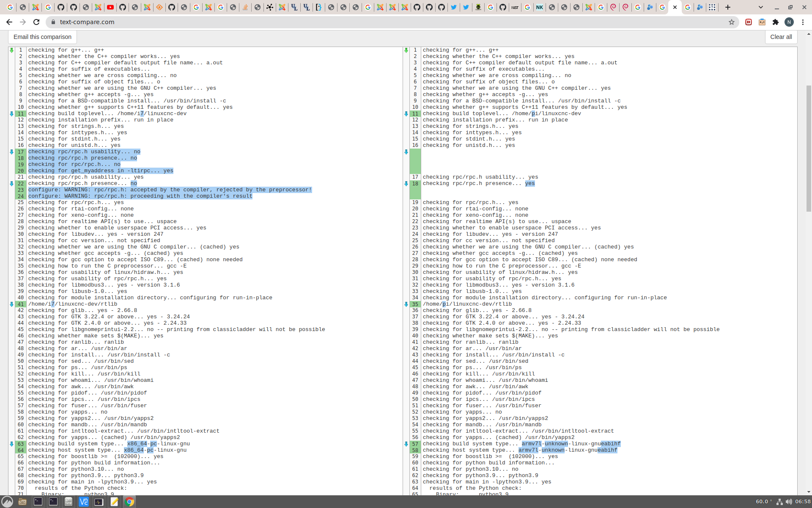Click left line number 23
The width and height of the screenshot is (812, 508).
pos(21,190)
